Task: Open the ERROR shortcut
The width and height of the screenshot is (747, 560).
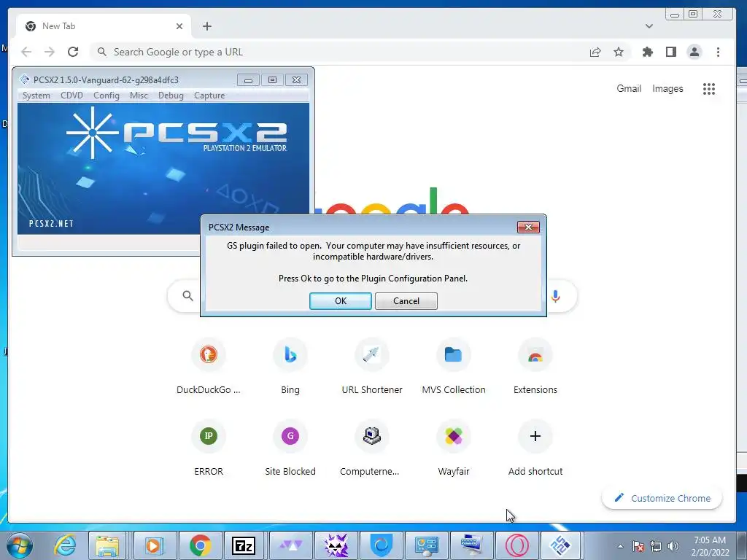Action: 208,449
